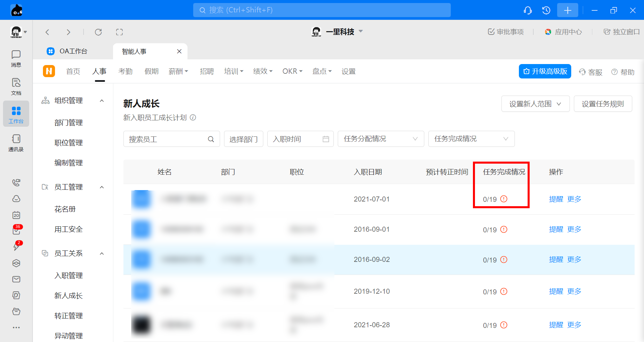Screen dimensions: 644x342
Task: Click the mail envelope icon in sidebar
Action: pos(16,279)
